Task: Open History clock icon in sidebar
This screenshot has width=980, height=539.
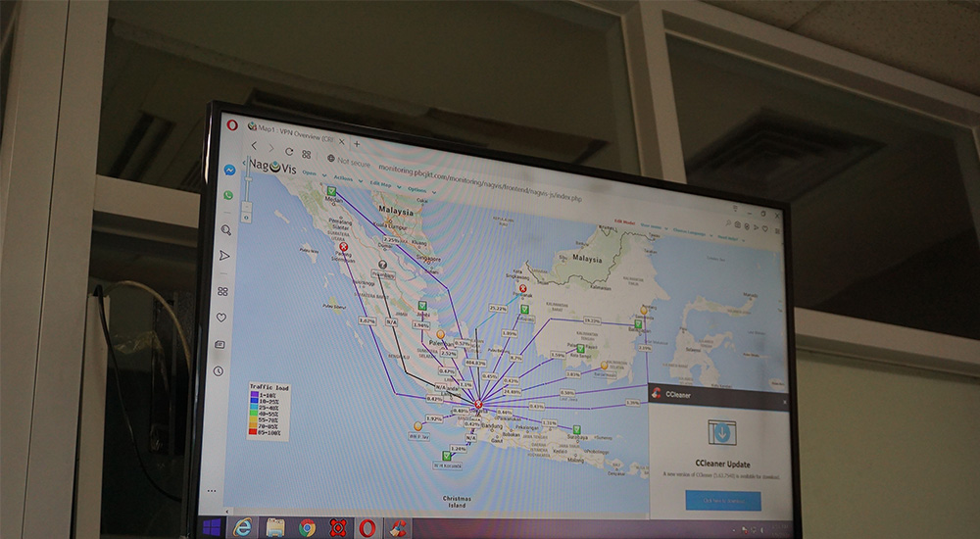Action: click(x=219, y=371)
